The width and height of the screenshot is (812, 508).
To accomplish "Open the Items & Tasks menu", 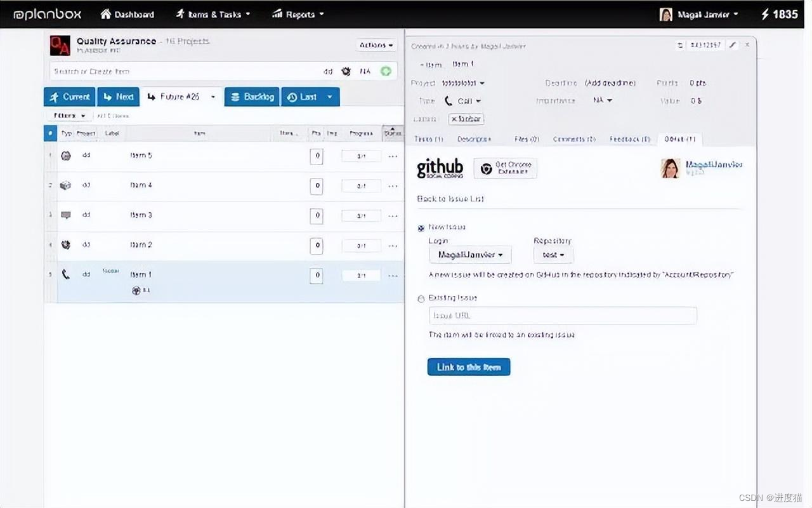I will (x=213, y=14).
